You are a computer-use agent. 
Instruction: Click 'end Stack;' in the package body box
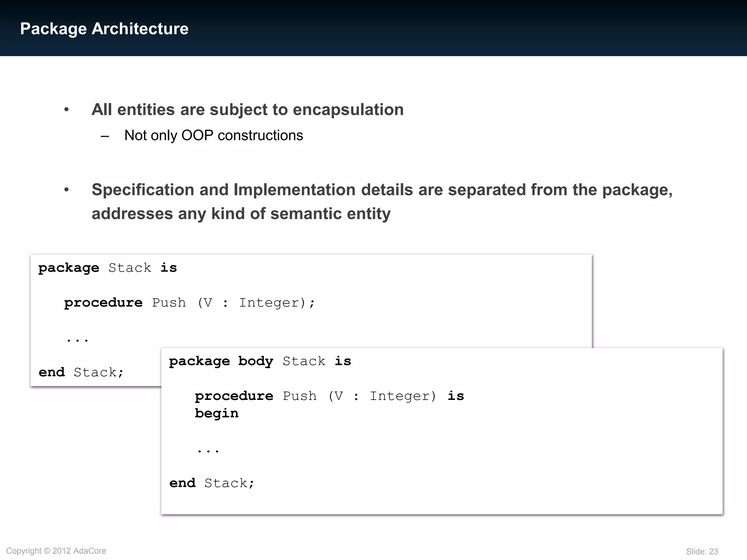click(x=212, y=483)
